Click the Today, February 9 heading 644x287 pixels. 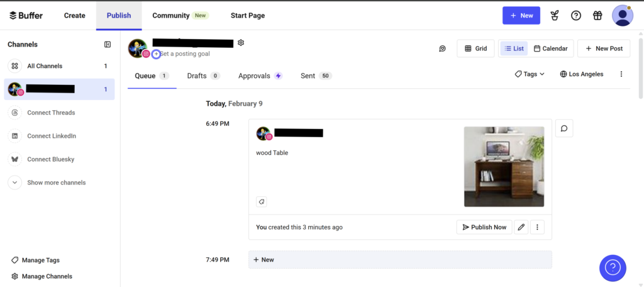[x=234, y=104]
